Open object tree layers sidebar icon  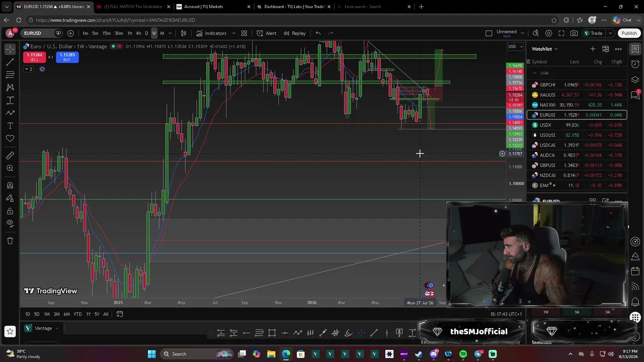pyautogui.click(x=635, y=79)
